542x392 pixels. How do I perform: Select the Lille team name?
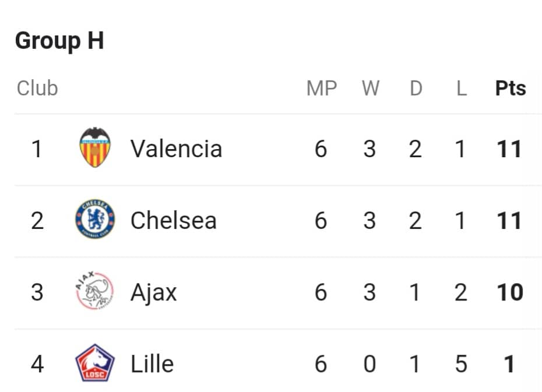point(152,363)
